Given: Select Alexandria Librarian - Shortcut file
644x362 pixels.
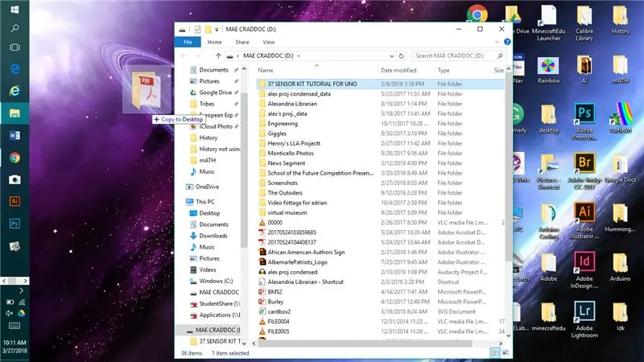Looking at the screenshot, I should tap(305, 282).
